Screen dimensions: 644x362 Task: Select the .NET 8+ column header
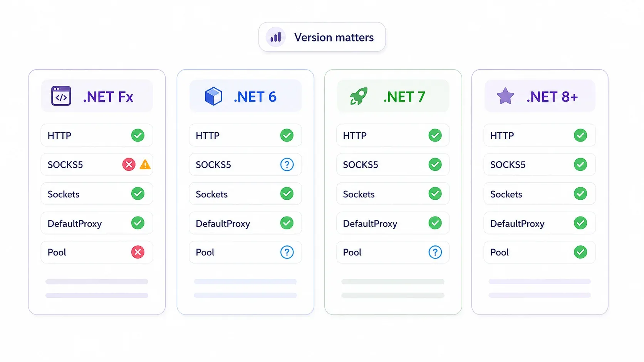coord(540,96)
